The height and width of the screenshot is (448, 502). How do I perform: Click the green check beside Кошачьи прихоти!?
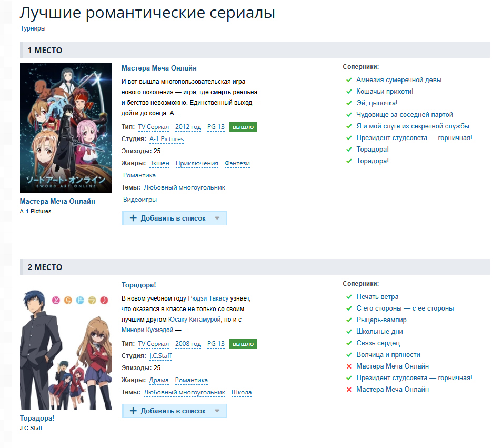point(349,92)
